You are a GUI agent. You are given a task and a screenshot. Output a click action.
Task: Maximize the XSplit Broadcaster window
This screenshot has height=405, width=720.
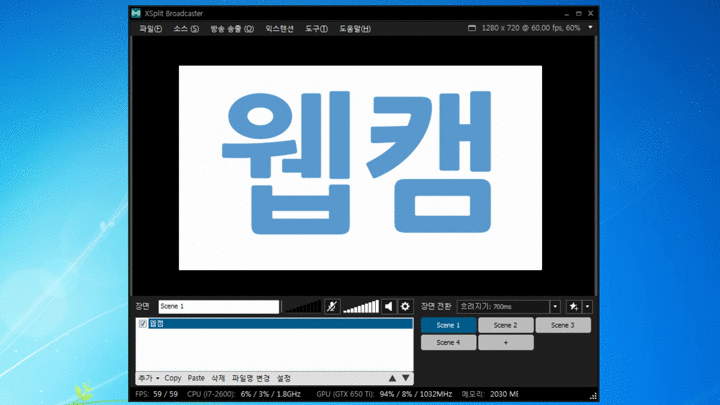[579, 14]
